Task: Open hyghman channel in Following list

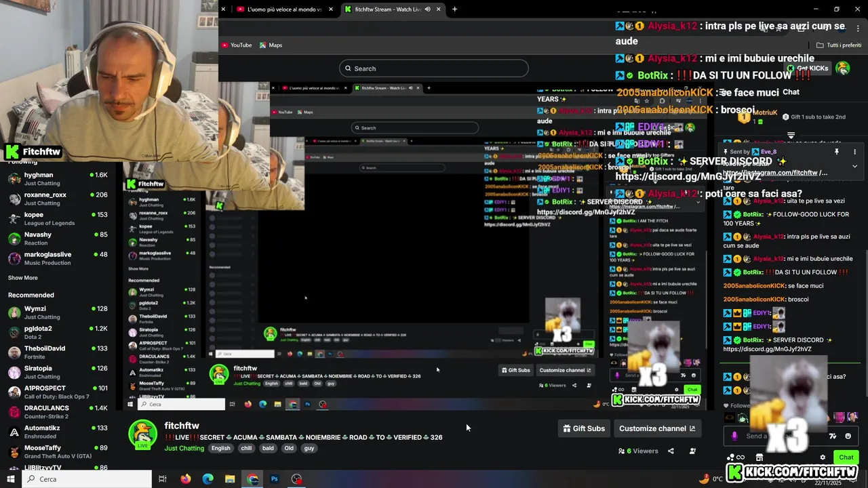Action: (58, 179)
